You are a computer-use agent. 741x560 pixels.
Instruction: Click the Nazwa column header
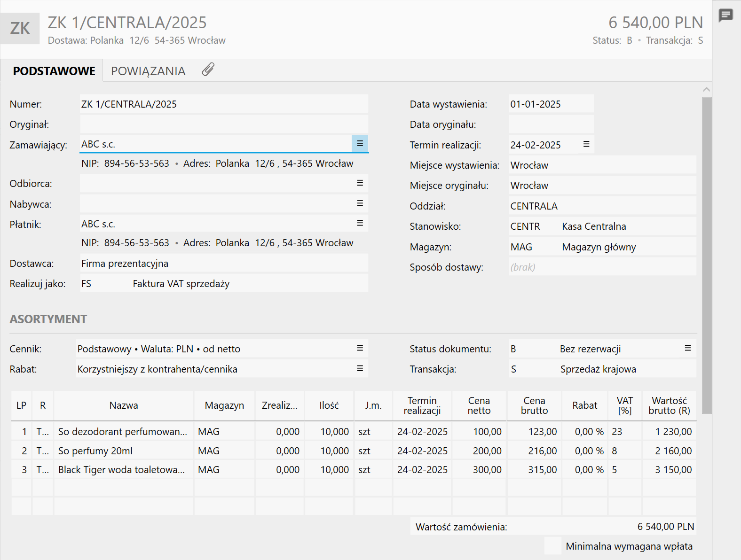[x=124, y=405]
